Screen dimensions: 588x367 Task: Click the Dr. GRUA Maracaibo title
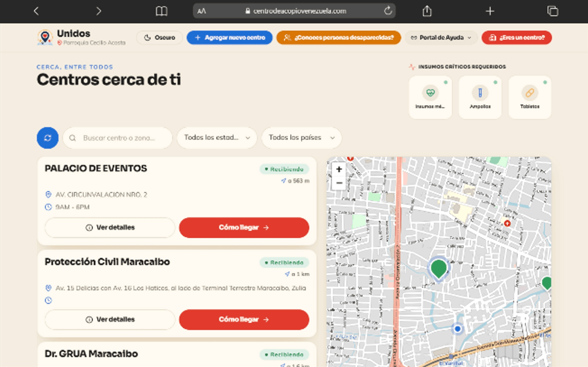(91, 354)
